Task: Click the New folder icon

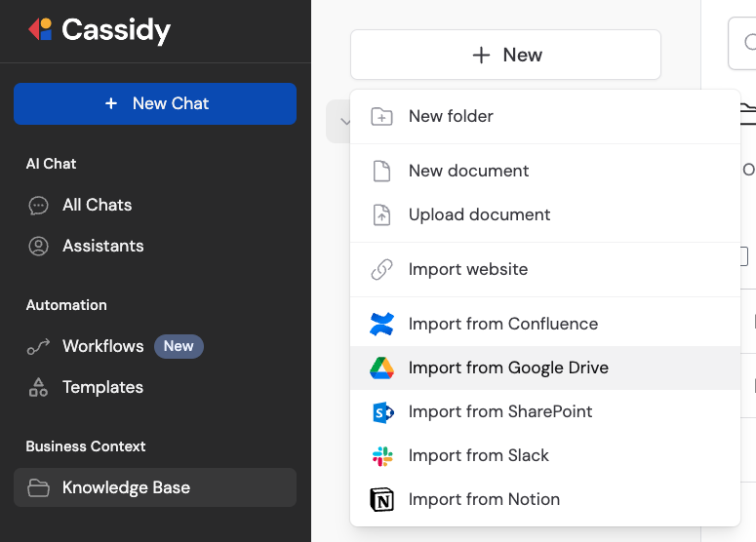Action: coord(381,117)
